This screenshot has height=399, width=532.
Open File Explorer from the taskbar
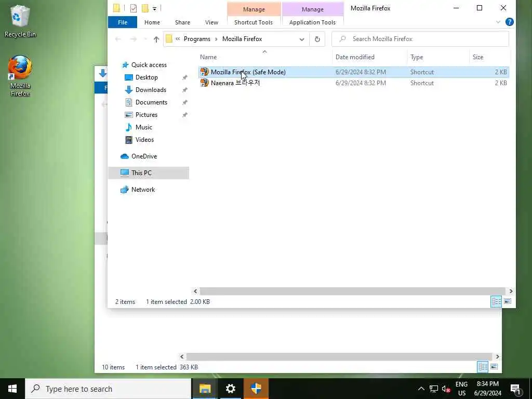(x=205, y=389)
